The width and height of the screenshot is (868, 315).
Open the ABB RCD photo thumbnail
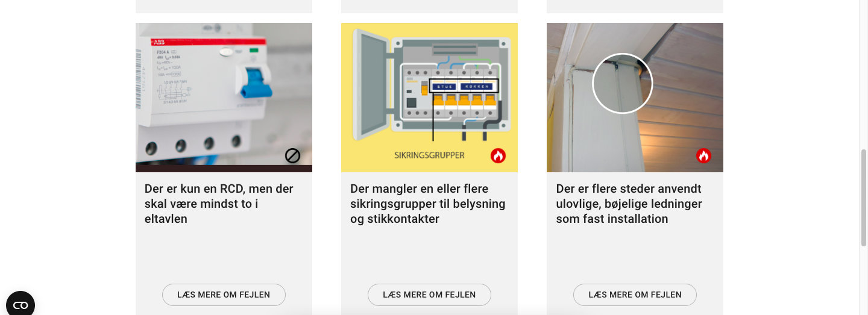pos(224,98)
